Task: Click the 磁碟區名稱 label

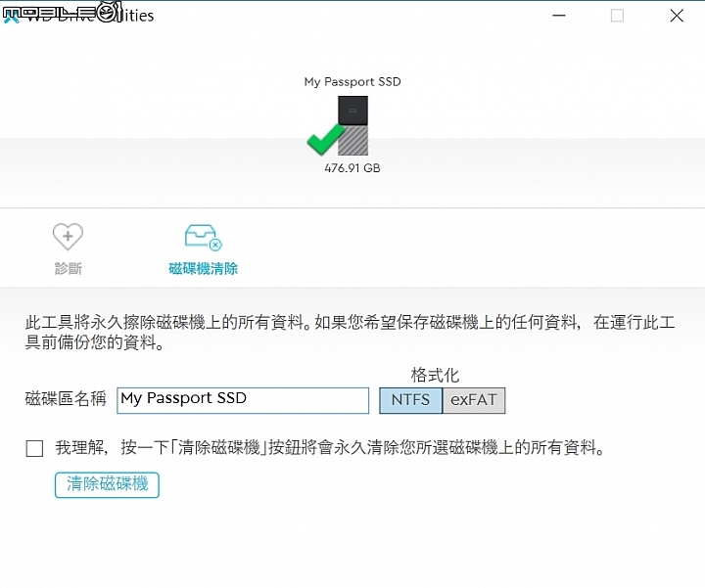Action: [x=66, y=398]
